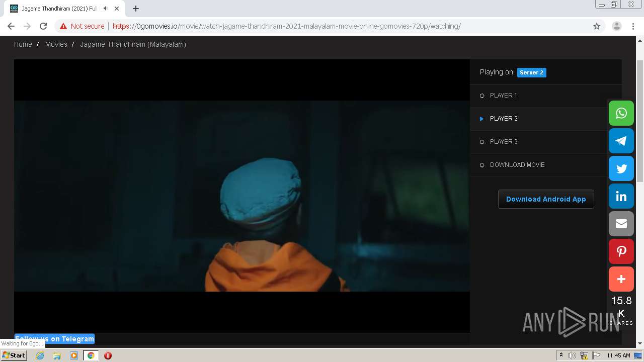Go to Movies breadcrumb
The image size is (644, 362).
(56, 44)
